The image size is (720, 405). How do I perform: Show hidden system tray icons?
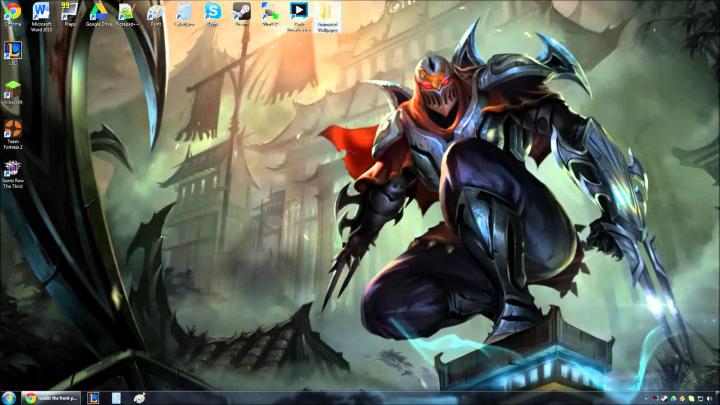pyautogui.click(x=646, y=399)
